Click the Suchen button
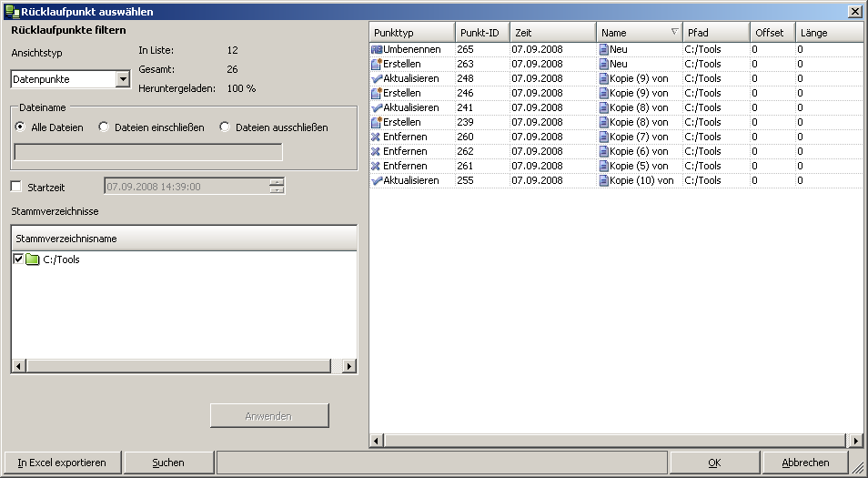Viewport: 868px width, 478px height. pos(168,463)
